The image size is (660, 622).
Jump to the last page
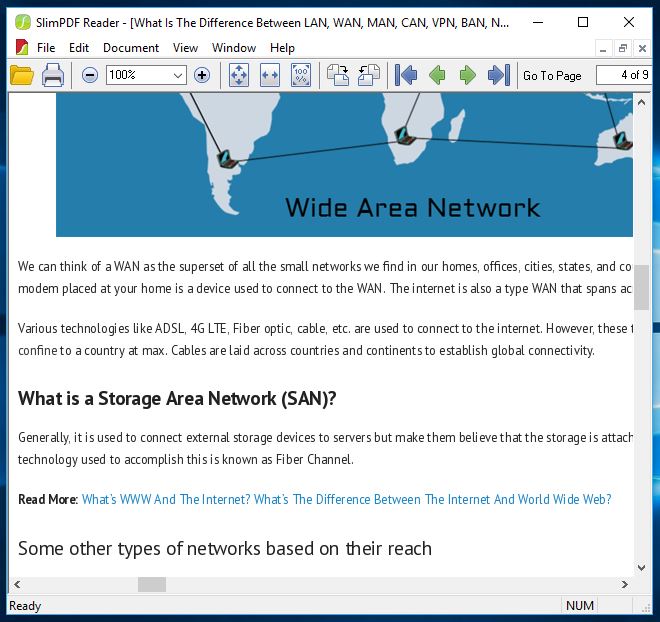[x=498, y=75]
